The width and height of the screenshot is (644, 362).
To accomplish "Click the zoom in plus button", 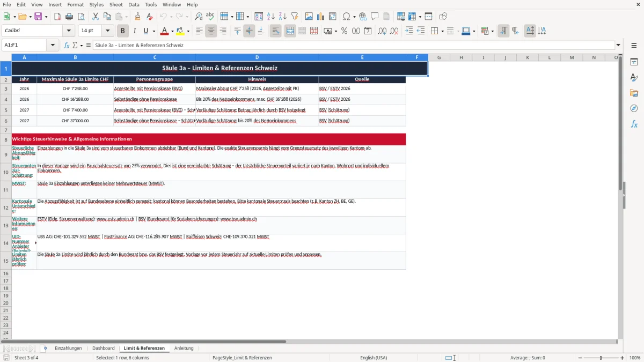I will coord(622,358).
